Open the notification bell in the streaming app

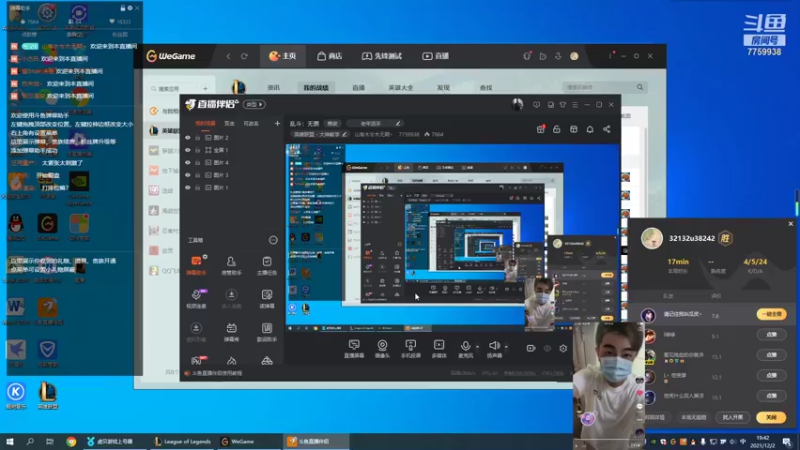click(x=590, y=130)
